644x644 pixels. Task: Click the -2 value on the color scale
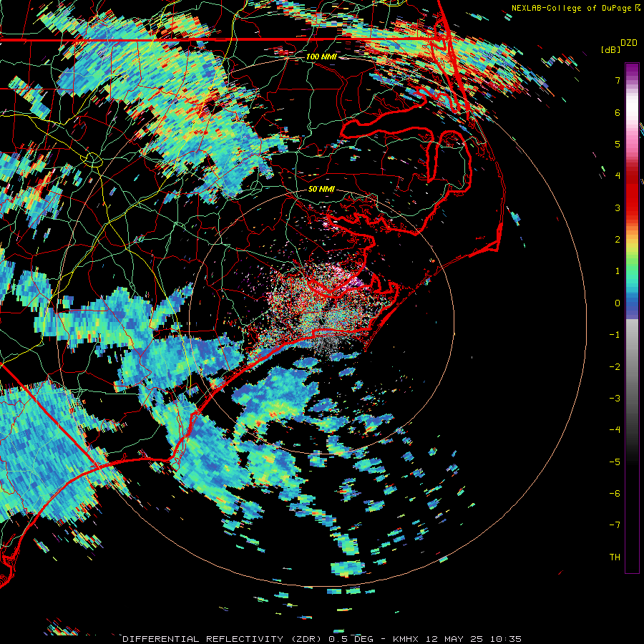pos(615,367)
